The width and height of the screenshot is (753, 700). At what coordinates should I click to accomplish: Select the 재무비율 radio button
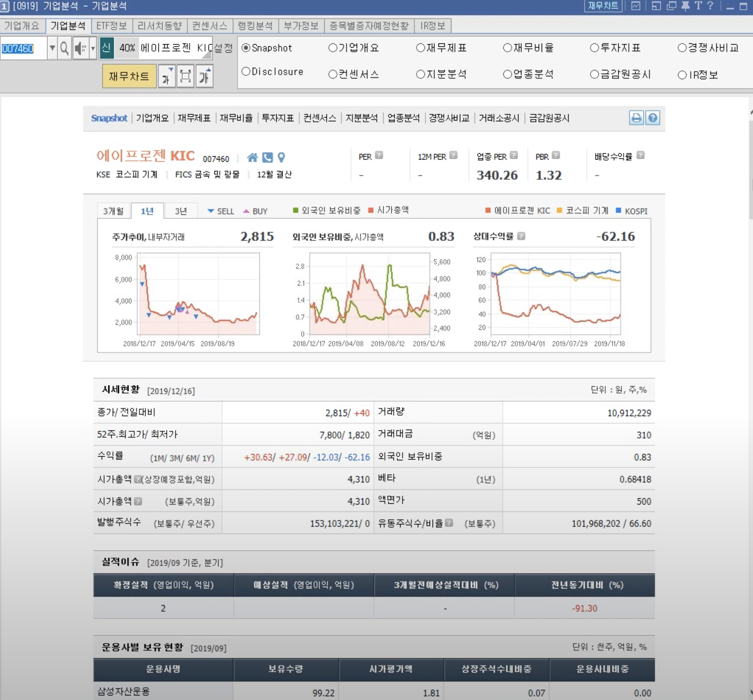(507, 48)
